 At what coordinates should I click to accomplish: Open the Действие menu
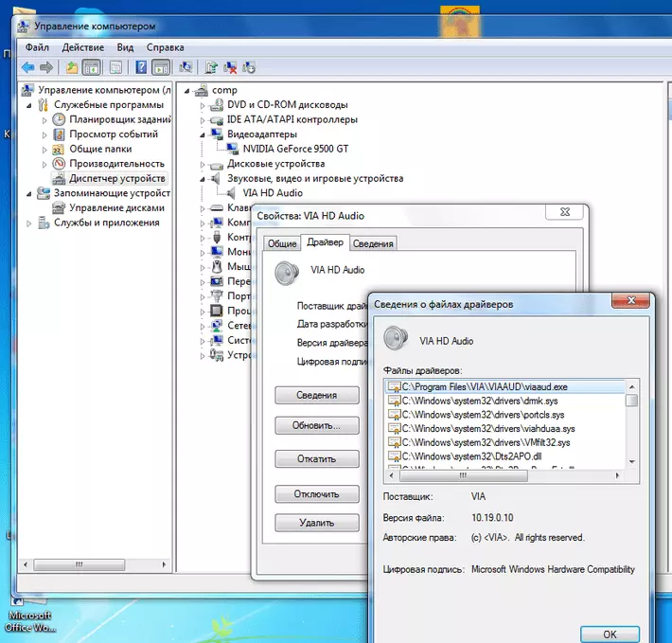(82, 47)
